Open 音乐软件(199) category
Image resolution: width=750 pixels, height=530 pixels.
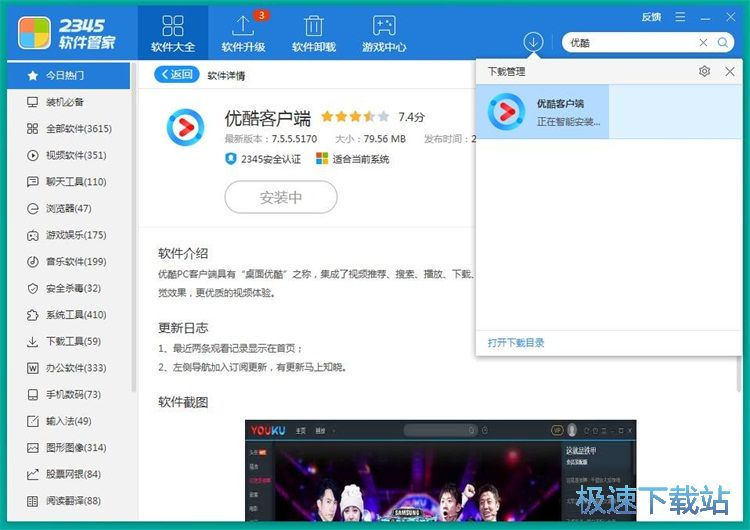[x=68, y=262]
